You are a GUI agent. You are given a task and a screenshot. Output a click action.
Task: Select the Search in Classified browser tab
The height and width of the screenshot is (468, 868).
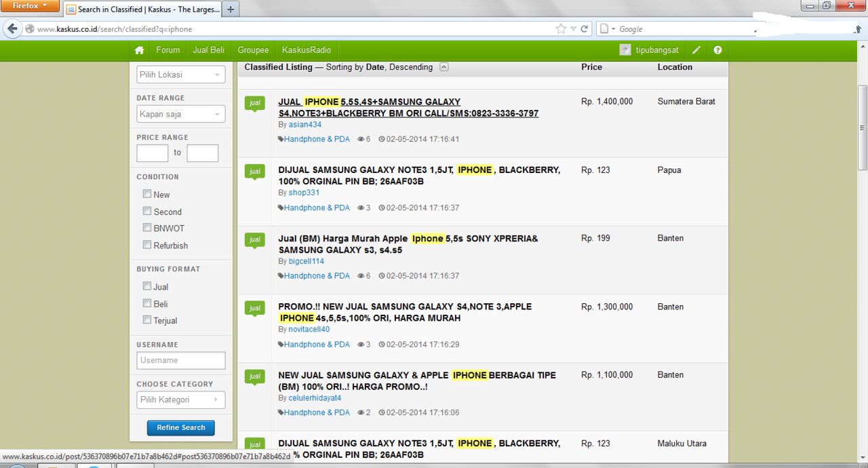click(x=142, y=9)
